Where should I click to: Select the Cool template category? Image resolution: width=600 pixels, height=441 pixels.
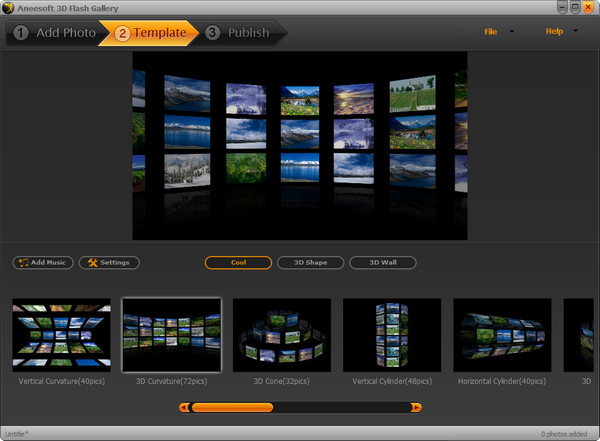pyautogui.click(x=238, y=263)
